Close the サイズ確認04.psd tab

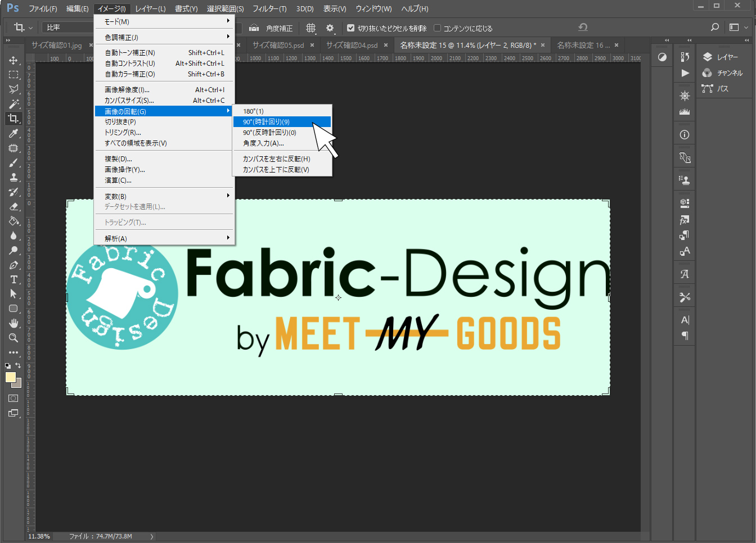(x=386, y=45)
